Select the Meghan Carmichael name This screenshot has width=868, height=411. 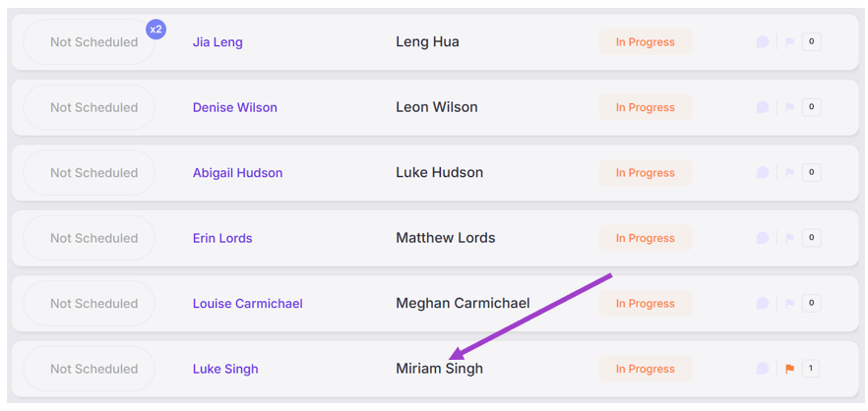coord(463,303)
